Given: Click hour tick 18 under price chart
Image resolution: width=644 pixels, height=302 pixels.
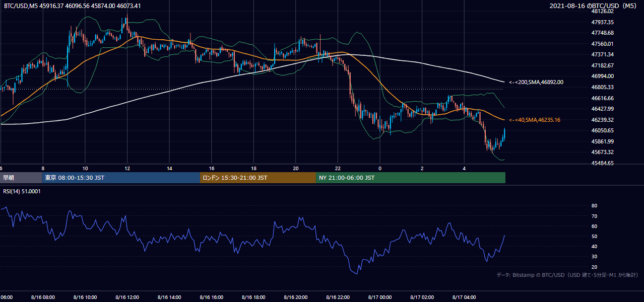Looking at the screenshot, I should pos(253,168).
